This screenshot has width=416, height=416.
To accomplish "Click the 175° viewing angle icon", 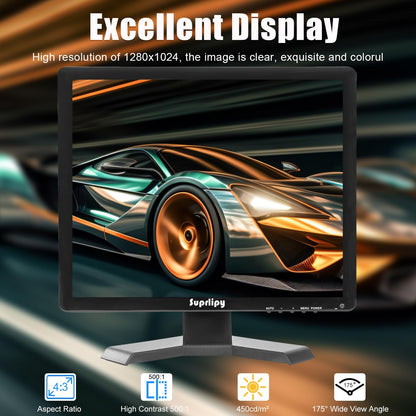I will 350,387.
